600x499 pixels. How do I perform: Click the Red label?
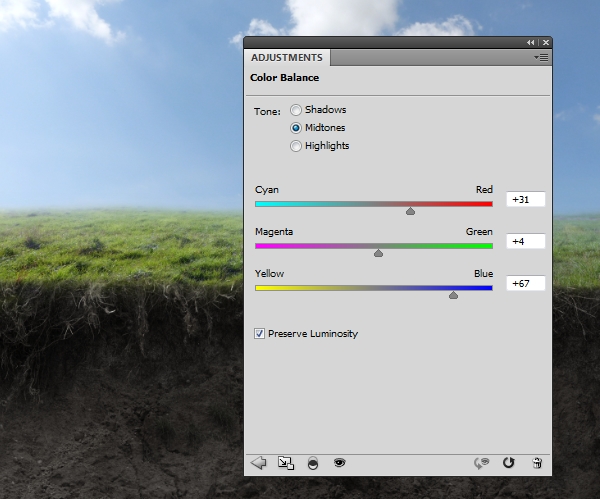click(484, 190)
